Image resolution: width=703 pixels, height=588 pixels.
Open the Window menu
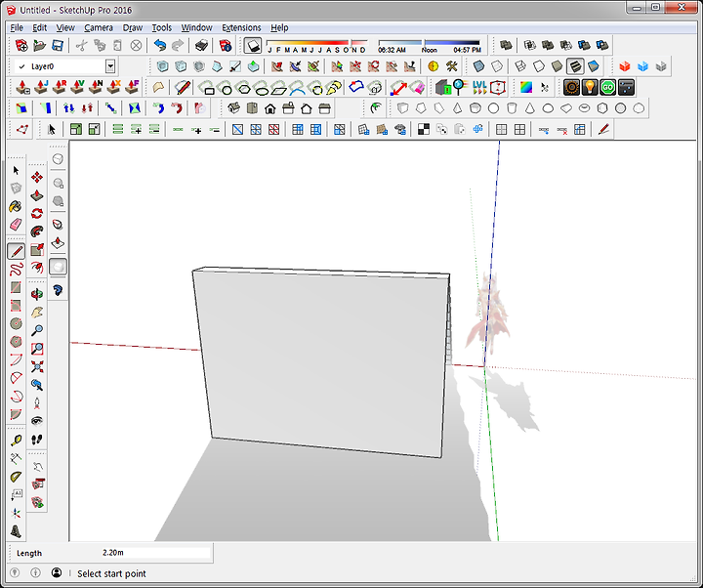tap(196, 27)
